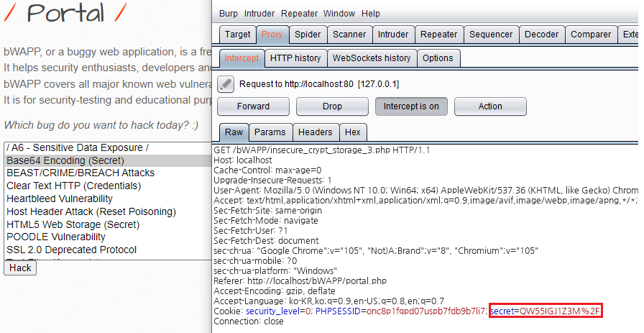Open the Intruder menu in the menu bar
This screenshot has width=644, height=333.
coord(259,14)
